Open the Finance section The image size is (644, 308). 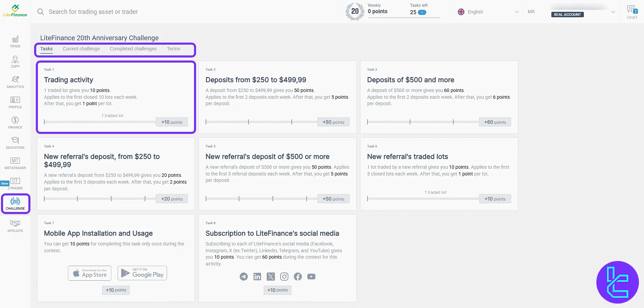(15, 123)
